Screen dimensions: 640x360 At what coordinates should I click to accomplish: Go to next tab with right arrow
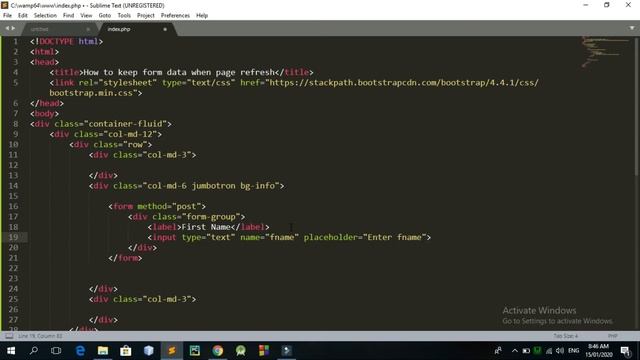tap(13, 28)
